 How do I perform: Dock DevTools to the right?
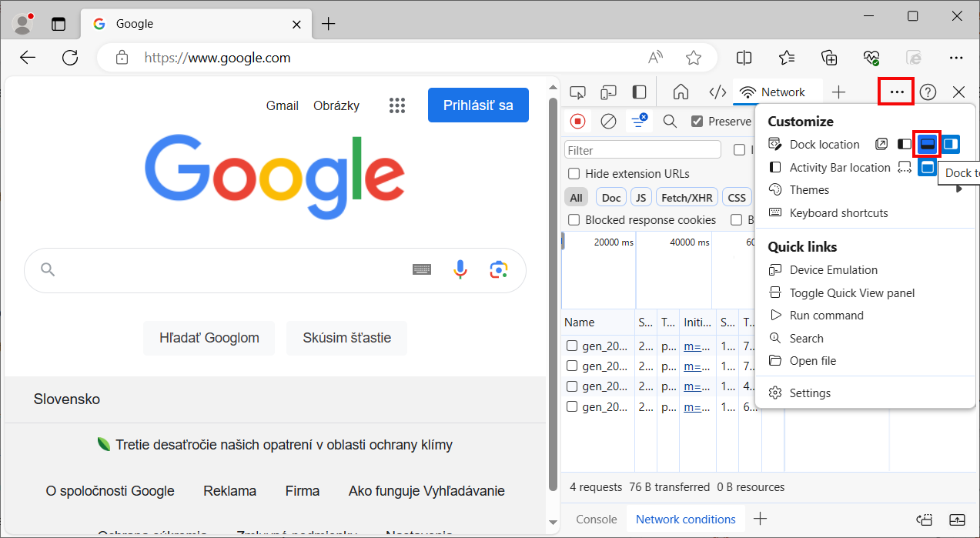pyautogui.click(x=952, y=144)
